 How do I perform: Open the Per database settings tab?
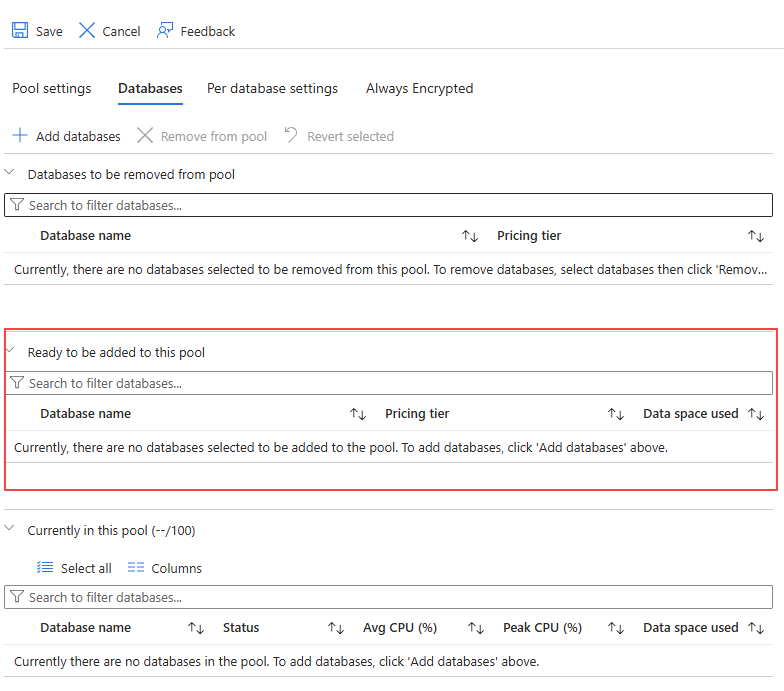click(x=272, y=88)
